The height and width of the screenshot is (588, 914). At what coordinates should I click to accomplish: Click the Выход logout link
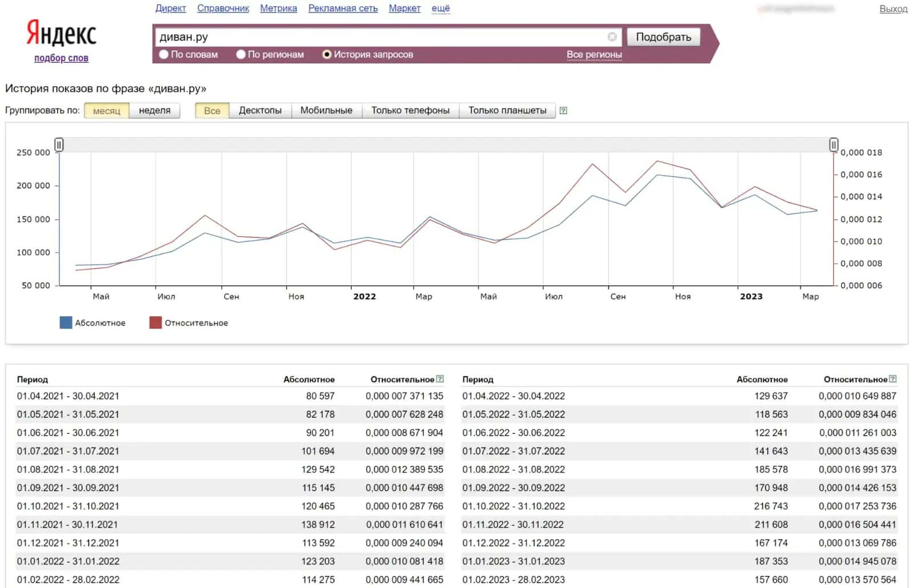pyautogui.click(x=893, y=9)
